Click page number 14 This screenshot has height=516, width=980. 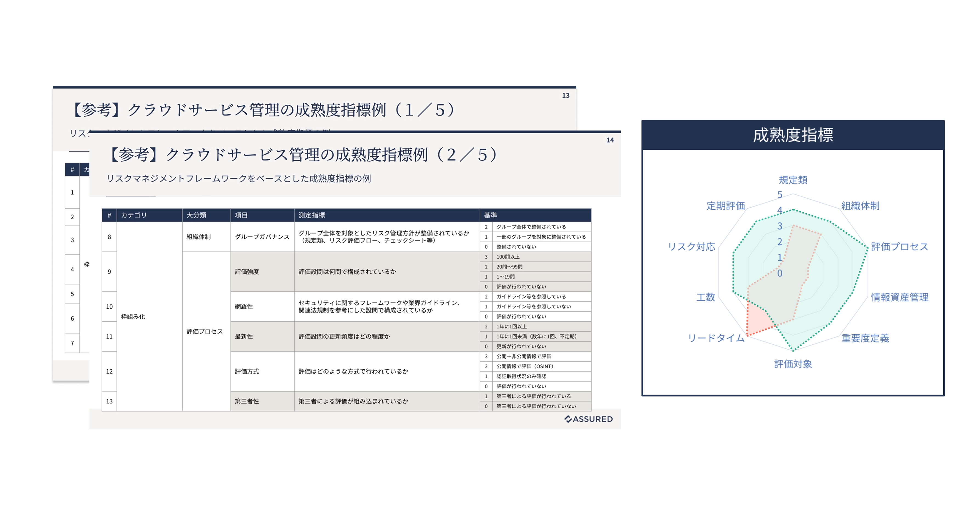610,140
